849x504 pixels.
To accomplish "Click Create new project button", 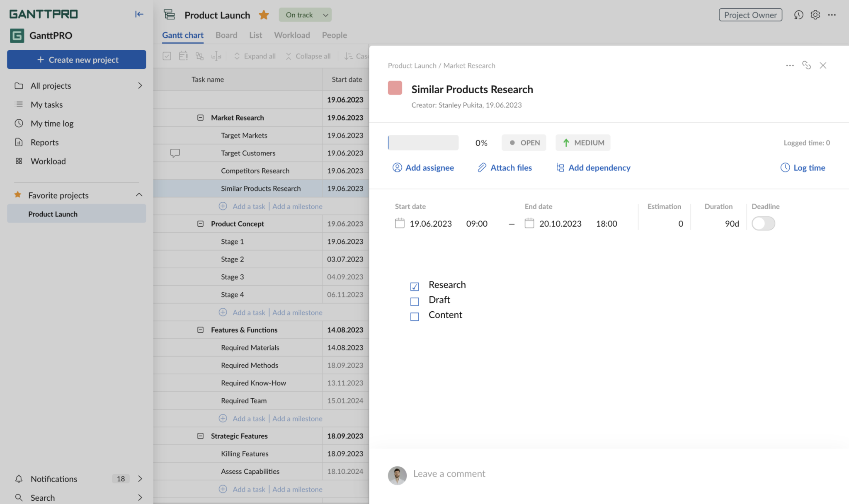I will (77, 60).
